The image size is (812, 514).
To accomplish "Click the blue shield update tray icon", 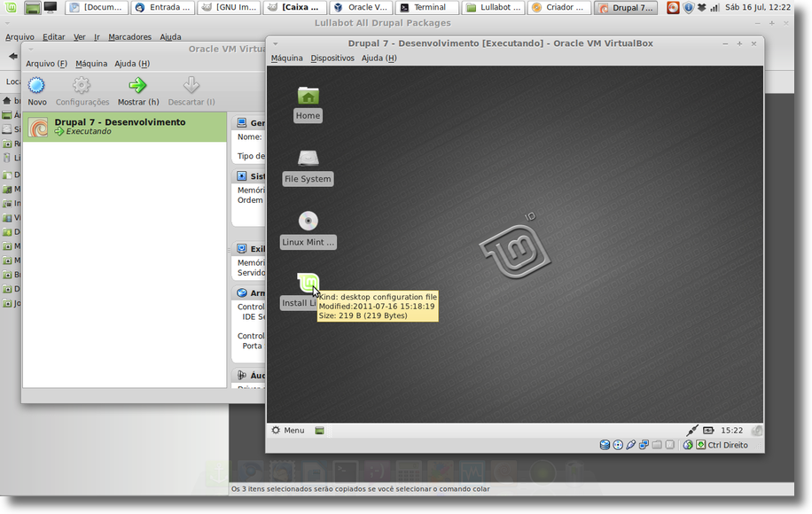I will (x=688, y=7).
